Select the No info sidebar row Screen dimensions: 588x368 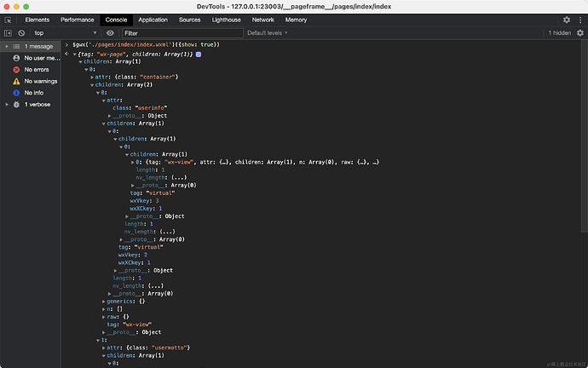point(31,93)
